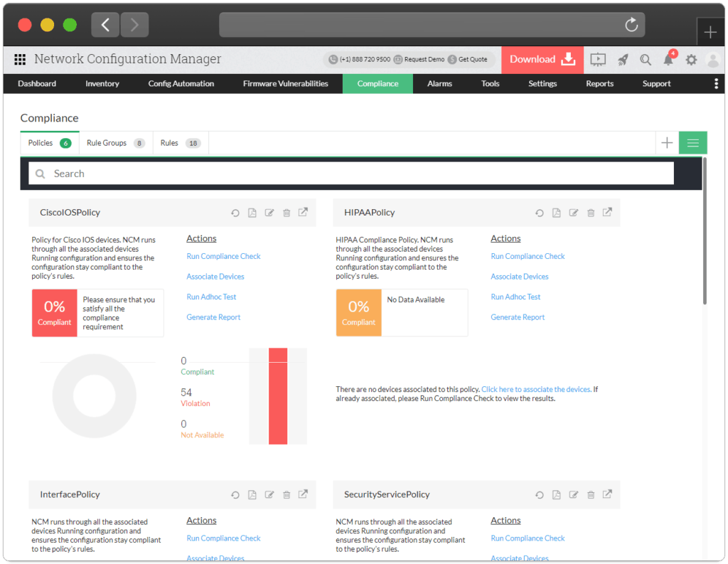Click the red Download button
Screen dimensions: 728x564
click(542, 60)
